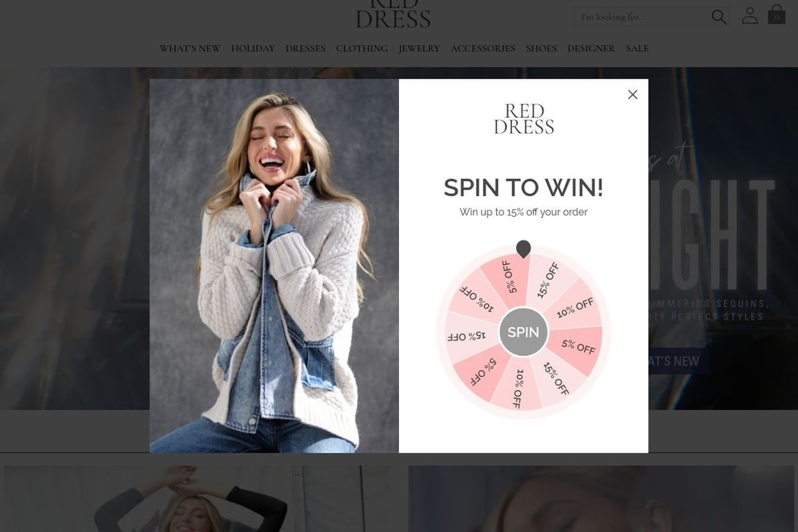Open the user account icon

(x=750, y=15)
